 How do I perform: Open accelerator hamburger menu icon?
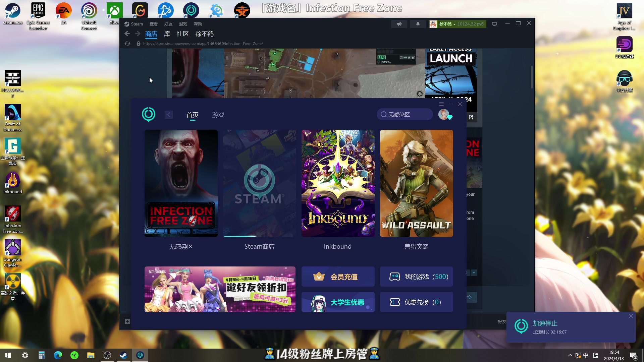441,104
